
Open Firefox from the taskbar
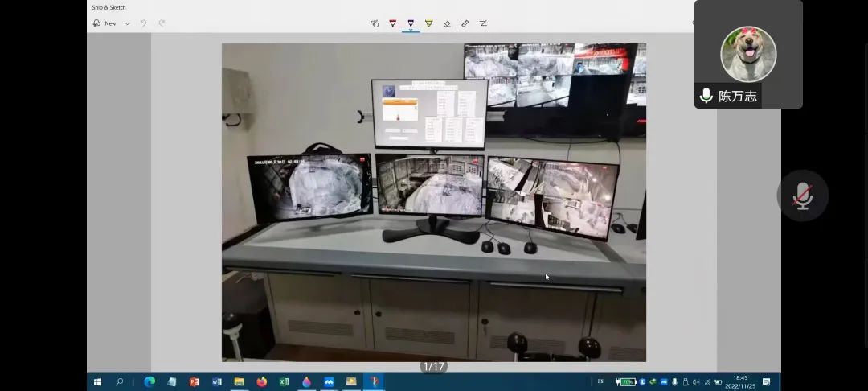tap(261, 381)
